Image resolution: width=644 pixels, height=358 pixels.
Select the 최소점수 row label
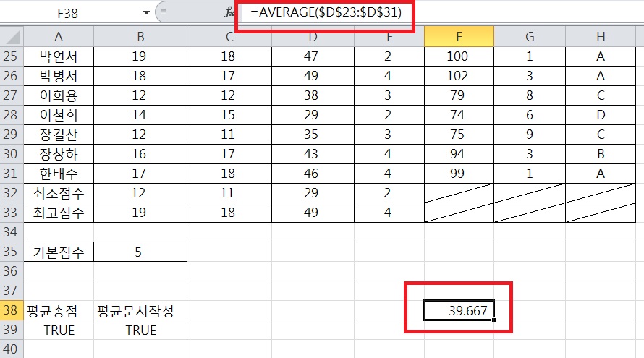pyautogui.click(x=58, y=193)
